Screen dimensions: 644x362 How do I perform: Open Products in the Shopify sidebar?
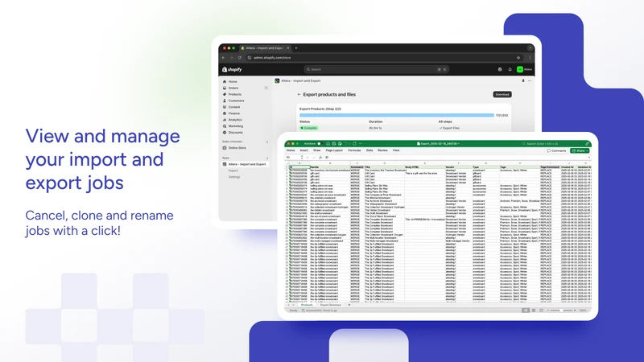click(x=234, y=94)
